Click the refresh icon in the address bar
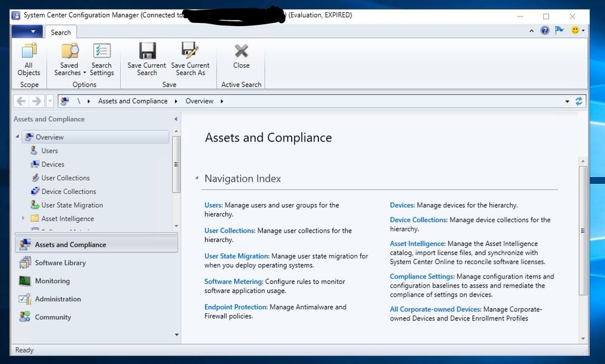The image size is (605, 364). pos(579,101)
